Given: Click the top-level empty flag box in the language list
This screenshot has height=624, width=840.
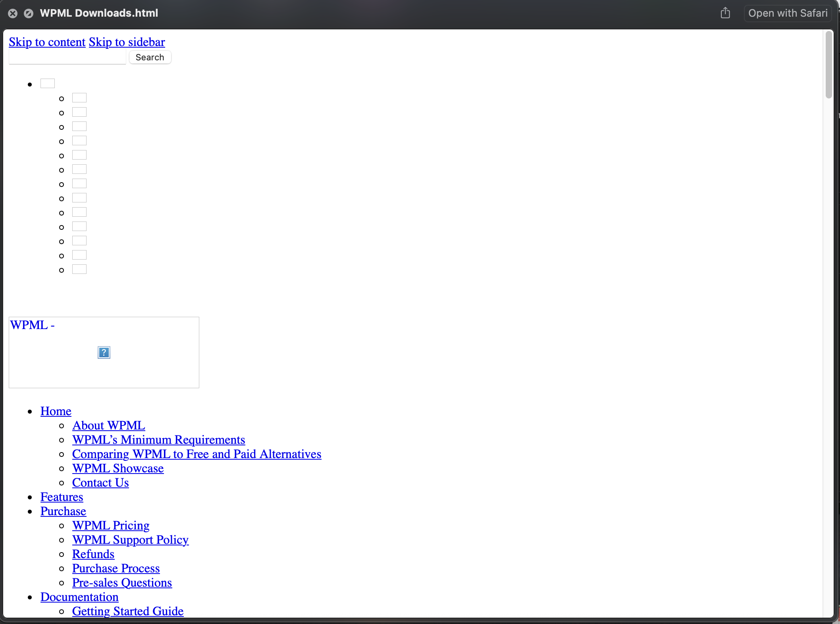Looking at the screenshot, I should [48, 83].
